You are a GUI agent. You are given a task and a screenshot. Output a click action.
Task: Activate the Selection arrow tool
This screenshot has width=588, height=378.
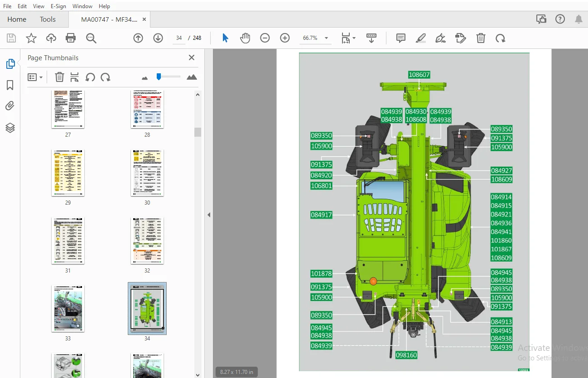(225, 38)
